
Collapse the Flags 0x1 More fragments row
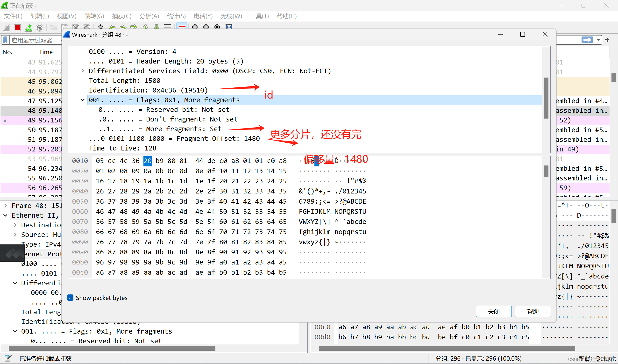83,100
